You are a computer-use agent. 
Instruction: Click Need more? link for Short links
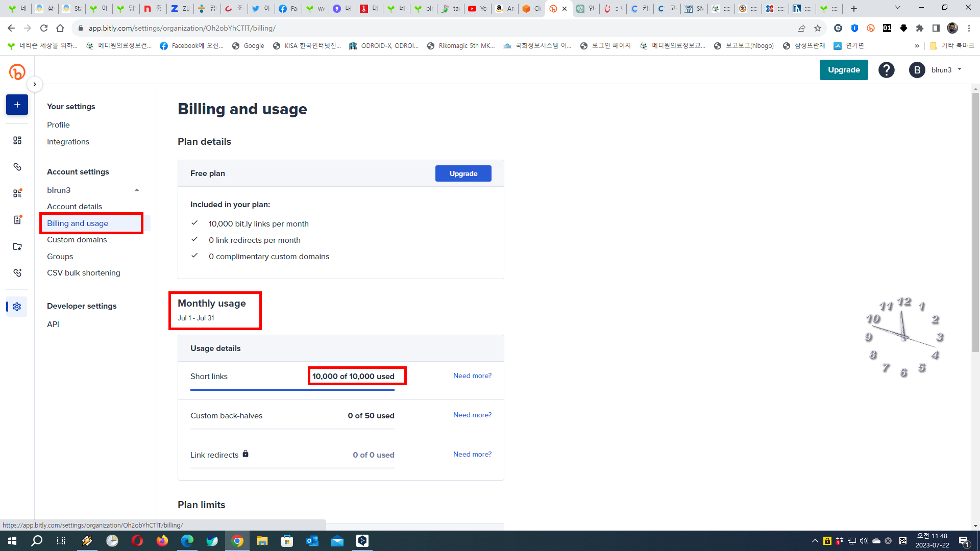tap(472, 375)
